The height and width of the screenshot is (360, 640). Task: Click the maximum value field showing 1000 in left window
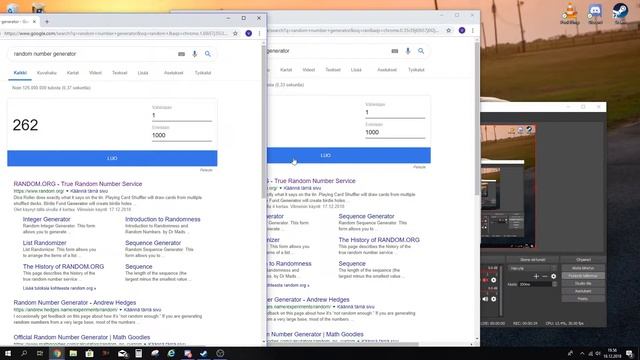click(182, 136)
